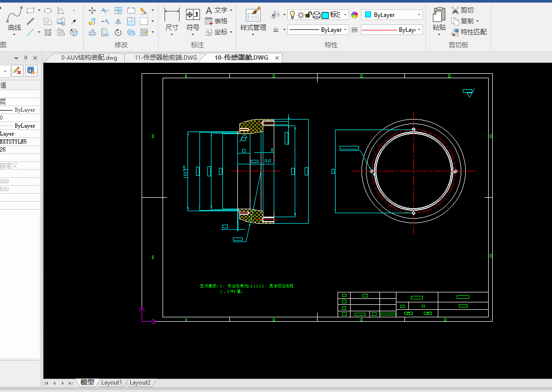552x392 pixels.
Task: Close the 10-传感器舱.DWG document tab
Action: 277,58
